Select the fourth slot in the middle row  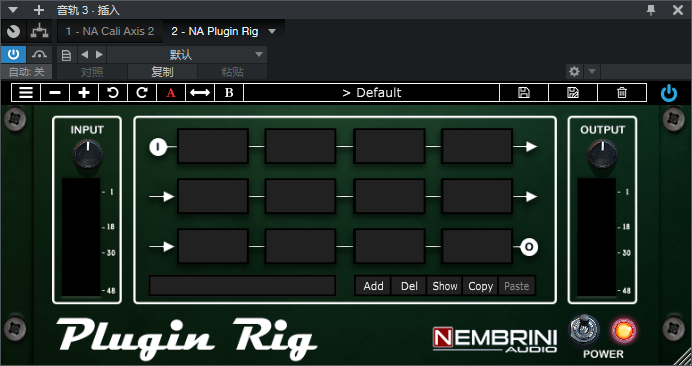tap(477, 196)
